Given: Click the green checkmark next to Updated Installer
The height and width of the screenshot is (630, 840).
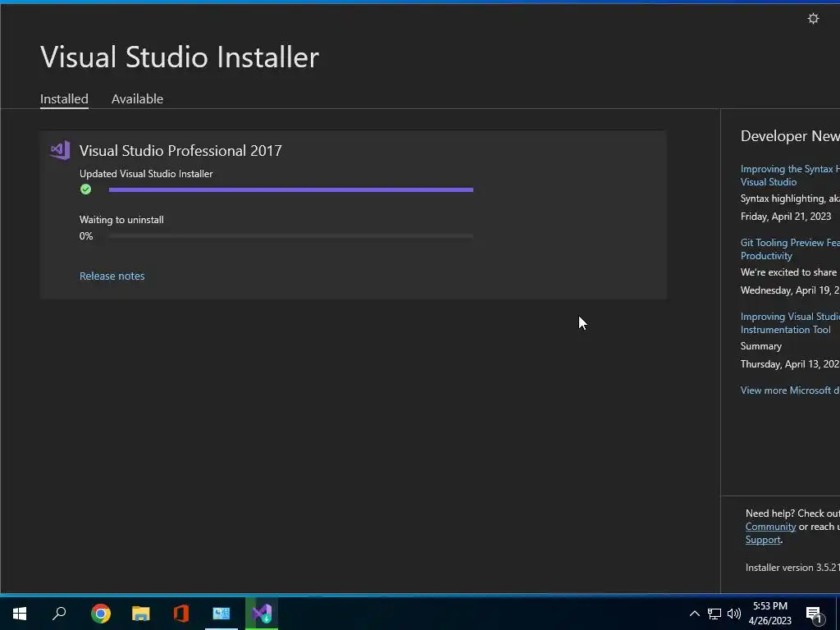Looking at the screenshot, I should (x=85, y=189).
